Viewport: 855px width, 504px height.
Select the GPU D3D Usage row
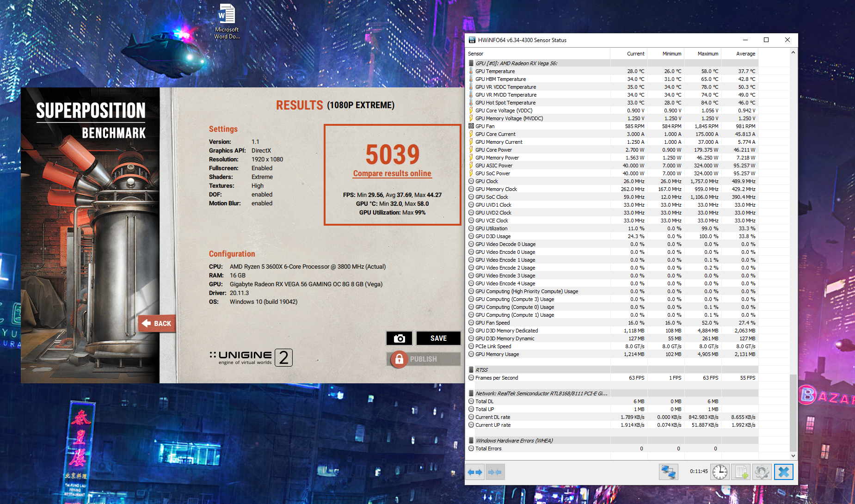[x=612, y=236]
